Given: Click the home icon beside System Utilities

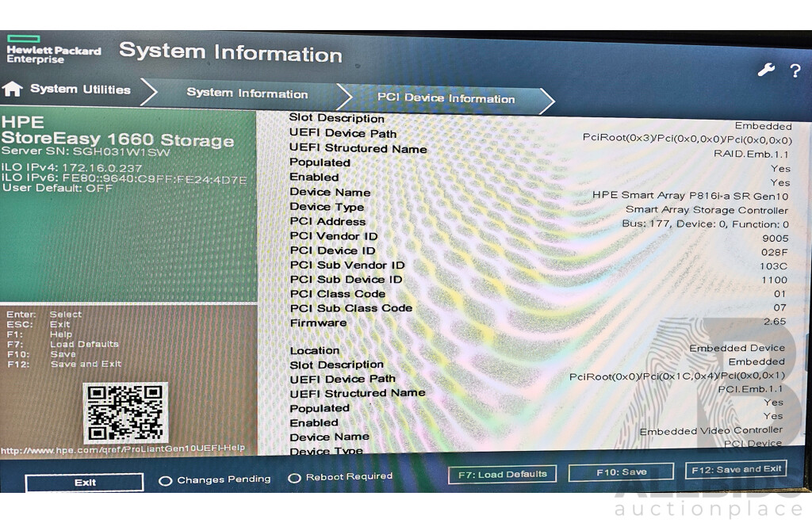Looking at the screenshot, I should 13,89.
